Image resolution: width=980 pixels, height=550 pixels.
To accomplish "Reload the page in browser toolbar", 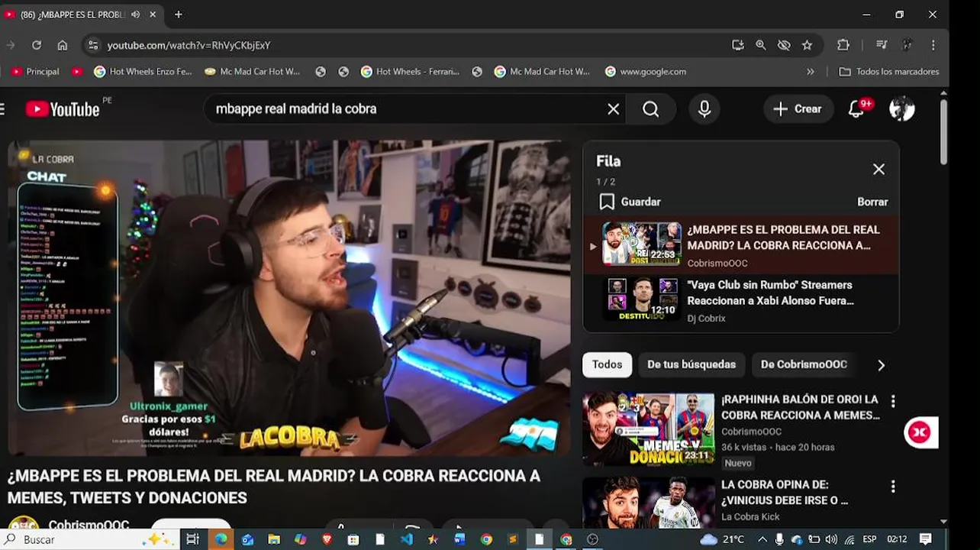I will click(x=36, y=45).
